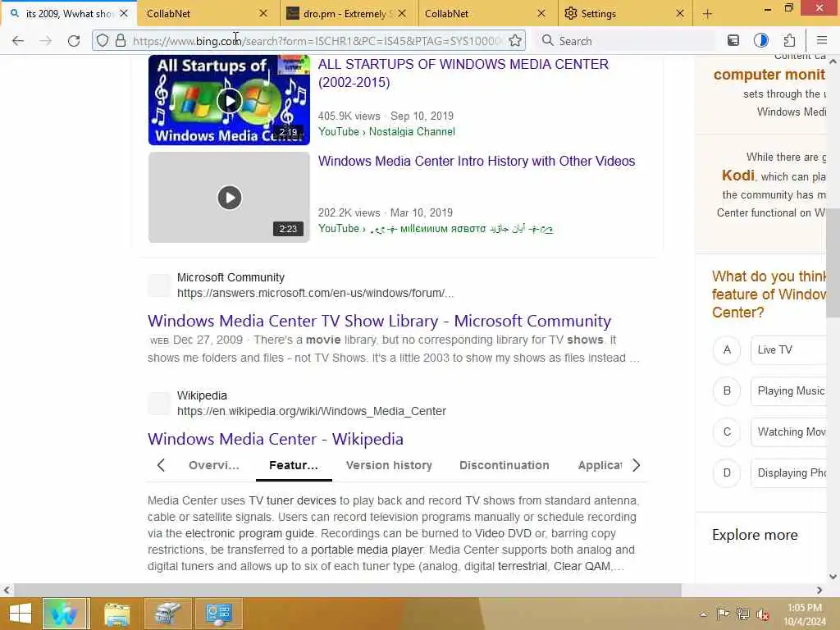
Task: Click the network tray icon
Action: 742,614
